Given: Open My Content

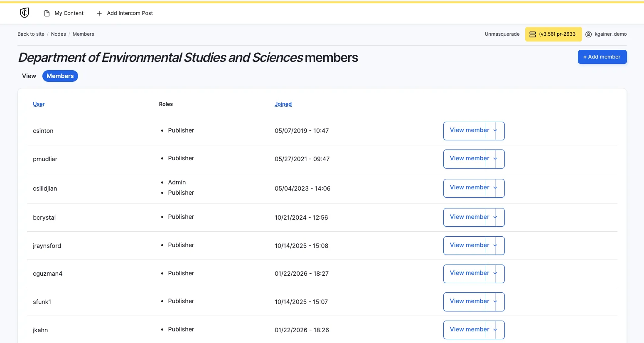Looking at the screenshot, I should 64,13.
